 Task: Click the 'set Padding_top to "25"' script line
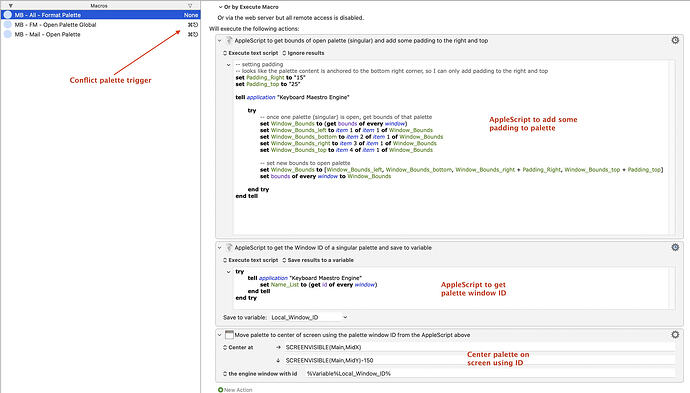(x=268, y=84)
